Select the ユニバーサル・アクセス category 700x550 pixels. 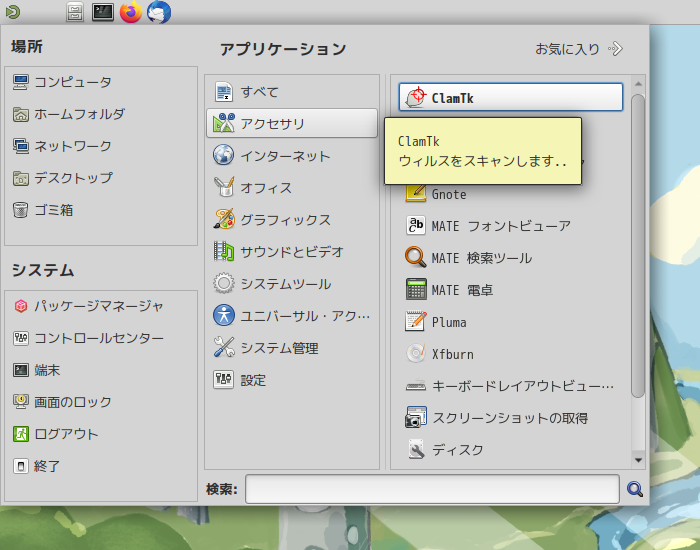pos(292,316)
